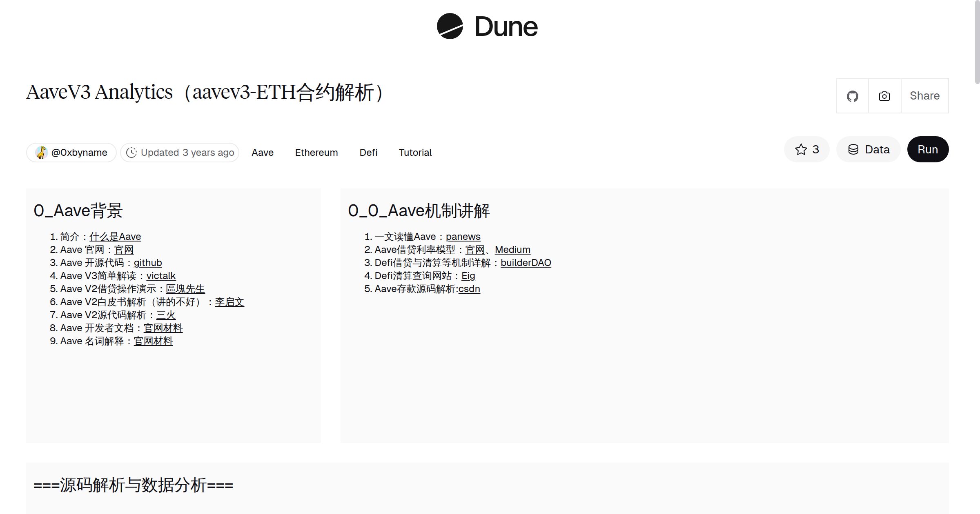This screenshot has width=980, height=514.
Task: Click the csdn link
Action: pos(470,288)
